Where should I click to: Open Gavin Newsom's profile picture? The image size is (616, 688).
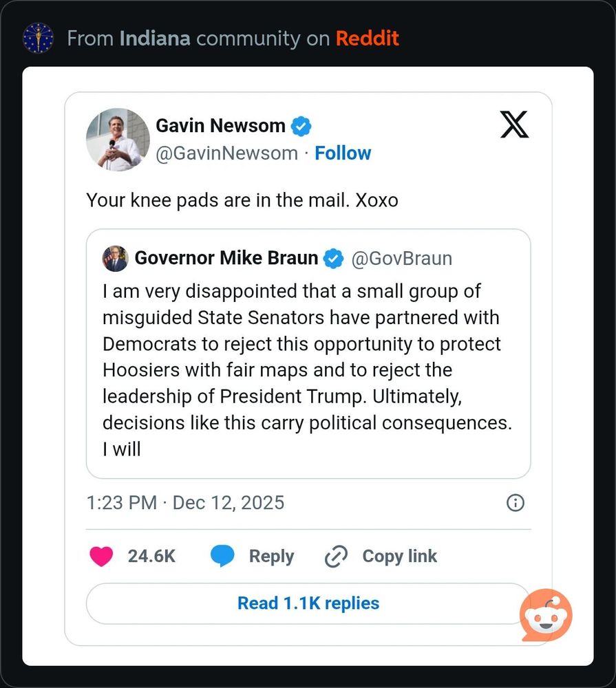(x=118, y=140)
